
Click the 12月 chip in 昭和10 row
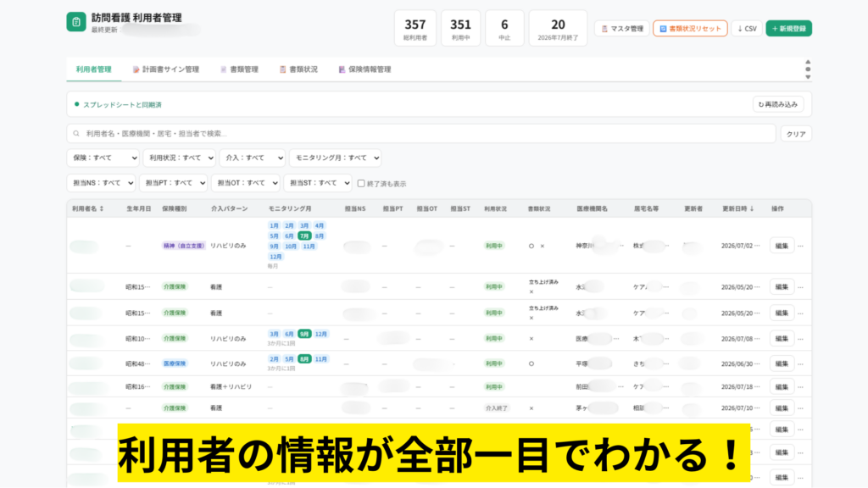point(321,334)
